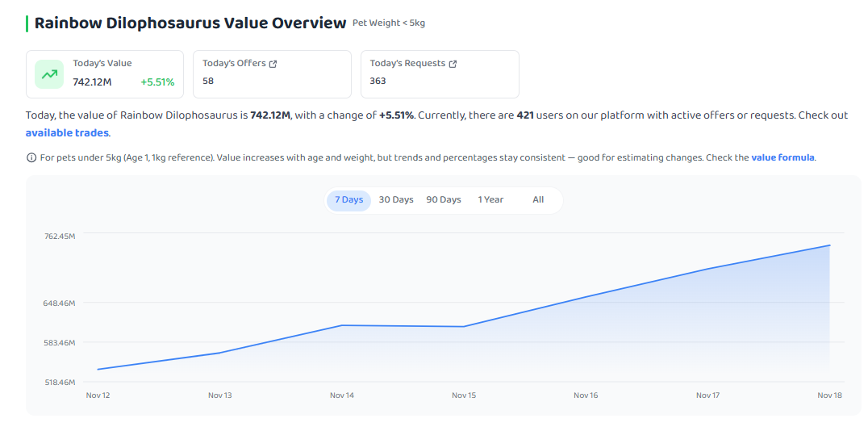Open the available trades link
Viewport: 868px width, 431px height.
67,133
